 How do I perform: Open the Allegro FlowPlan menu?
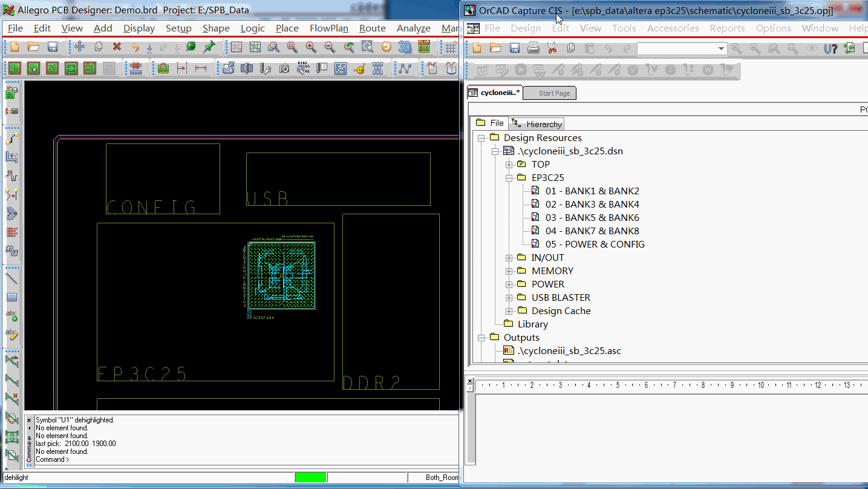329,28
